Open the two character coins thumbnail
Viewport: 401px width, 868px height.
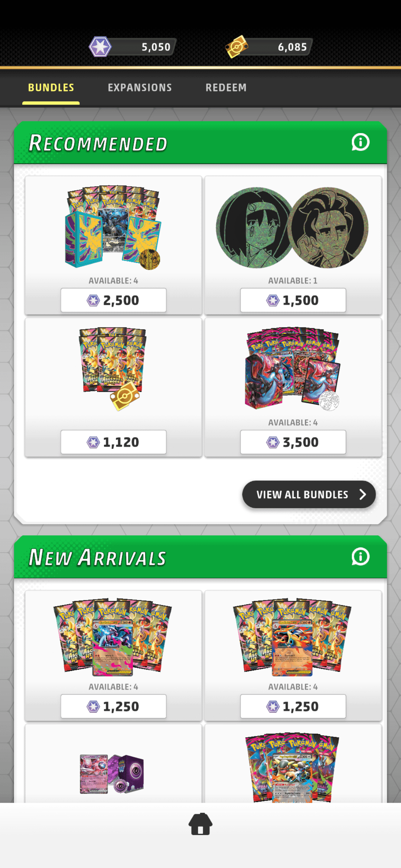pyautogui.click(x=292, y=228)
